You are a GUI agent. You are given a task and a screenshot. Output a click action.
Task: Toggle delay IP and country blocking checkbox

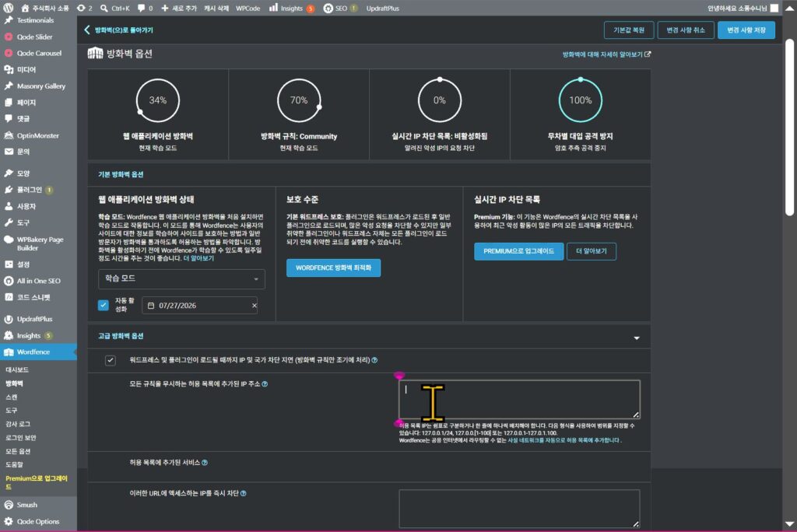tap(111, 360)
